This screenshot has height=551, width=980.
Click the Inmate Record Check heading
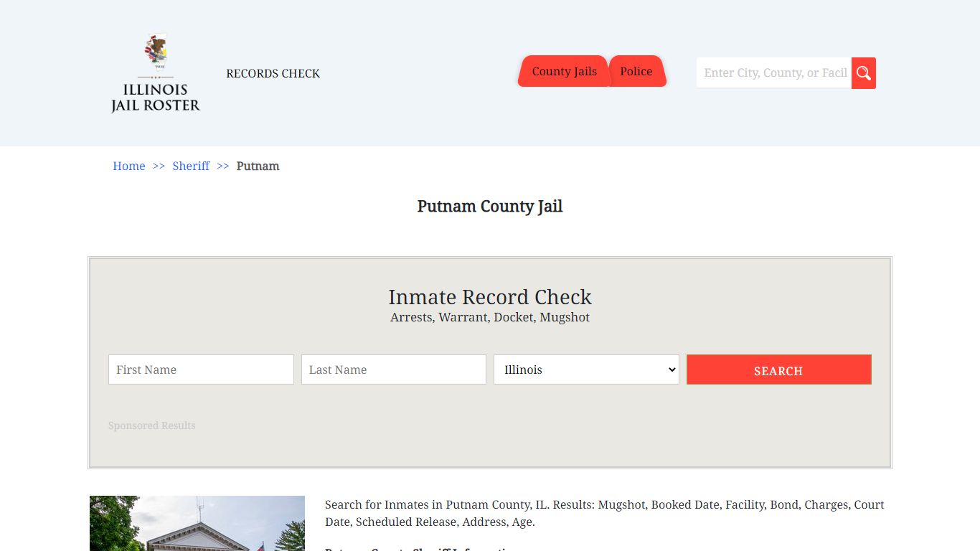pyautogui.click(x=490, y=297)
